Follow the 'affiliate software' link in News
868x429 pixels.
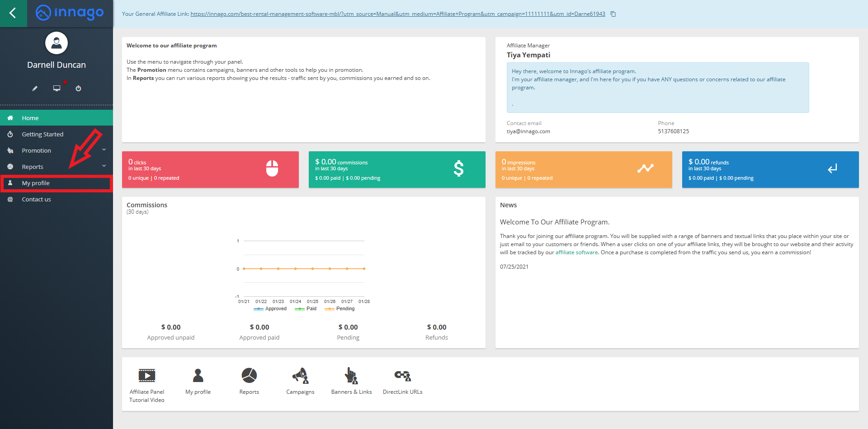click(576, 252)
